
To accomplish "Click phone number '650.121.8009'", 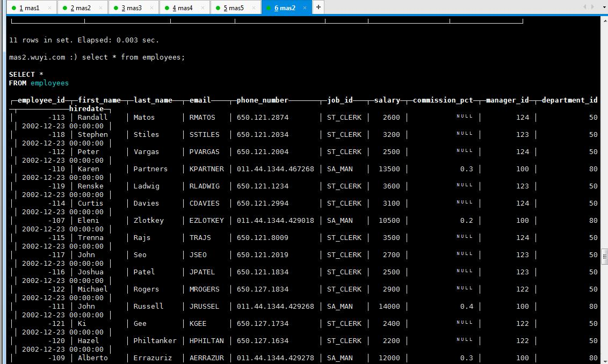I will click(x=263, y=238).
